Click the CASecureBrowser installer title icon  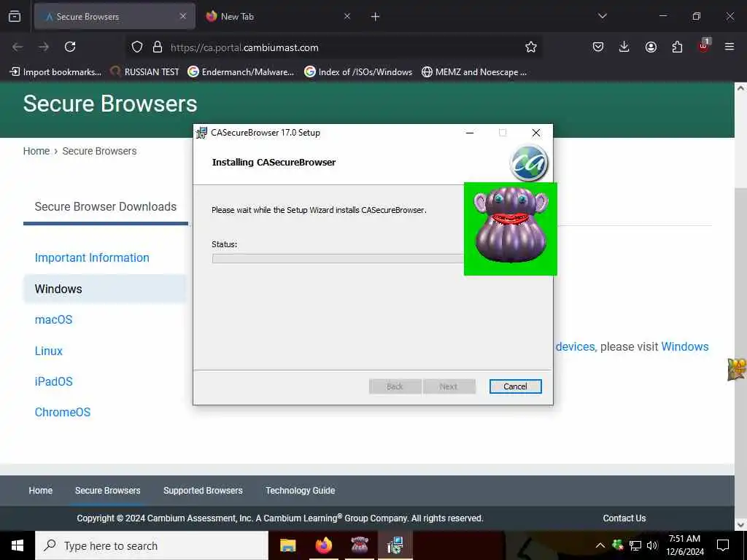coord(202,133)
